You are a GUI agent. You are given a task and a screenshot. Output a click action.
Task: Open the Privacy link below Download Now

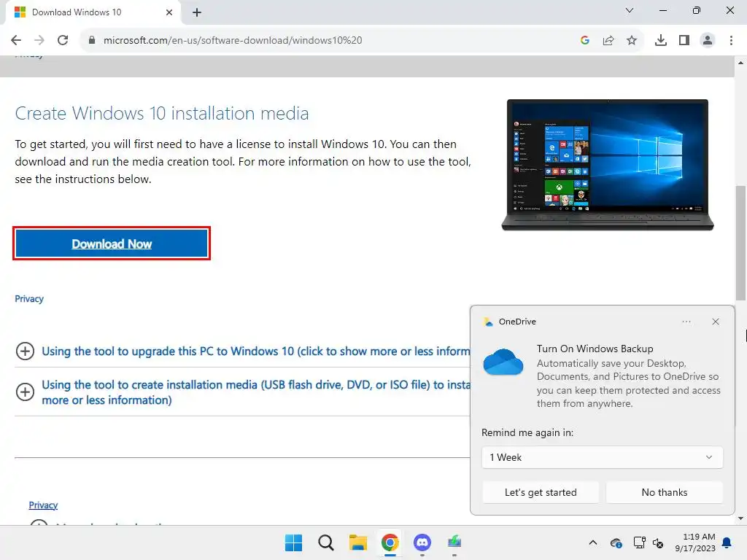[x=29, y=298]
